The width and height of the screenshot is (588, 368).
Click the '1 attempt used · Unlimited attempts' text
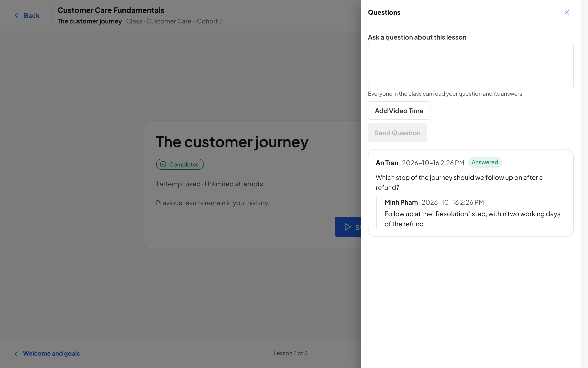[x=209, y=184]
